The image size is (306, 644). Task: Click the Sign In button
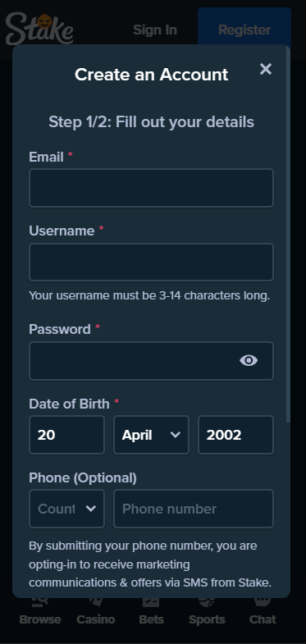pyautogui.click(x=155, y=30)
